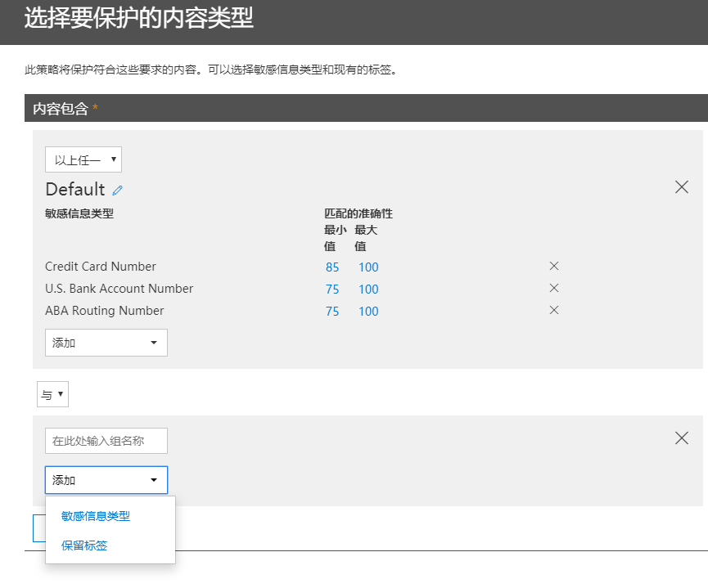
Task: Toggle the 添加 dropdown in second group
Action: [106, 480]
